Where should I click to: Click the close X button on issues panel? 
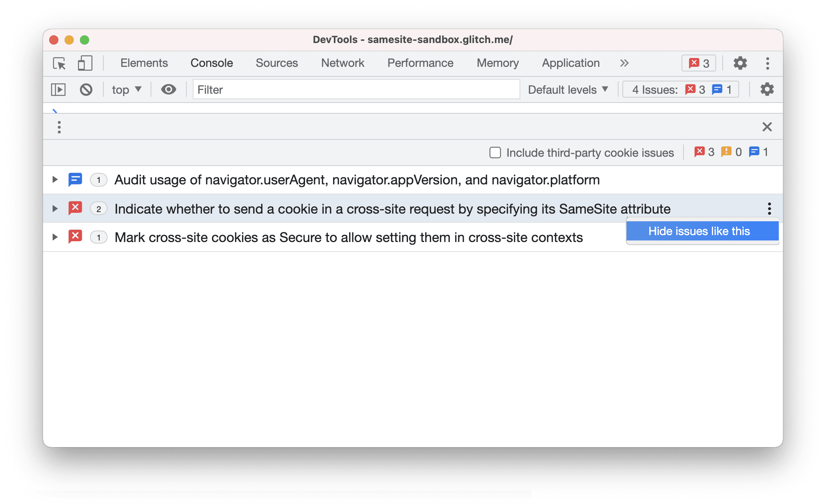click(767, 127)
